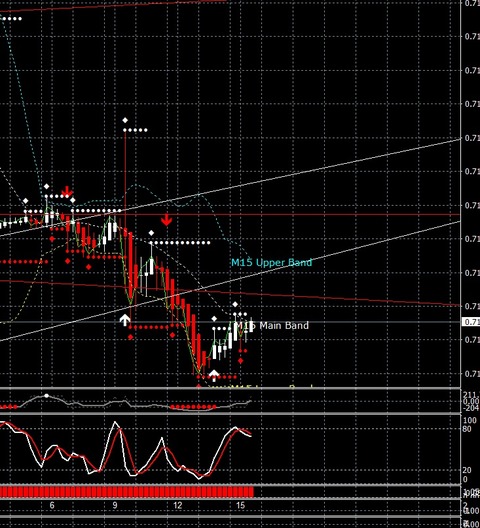The height and width of the screenshot is (528, 480).
Task: Click the white diamond directly above the M15 Main Band label
Action: (235, 304)
